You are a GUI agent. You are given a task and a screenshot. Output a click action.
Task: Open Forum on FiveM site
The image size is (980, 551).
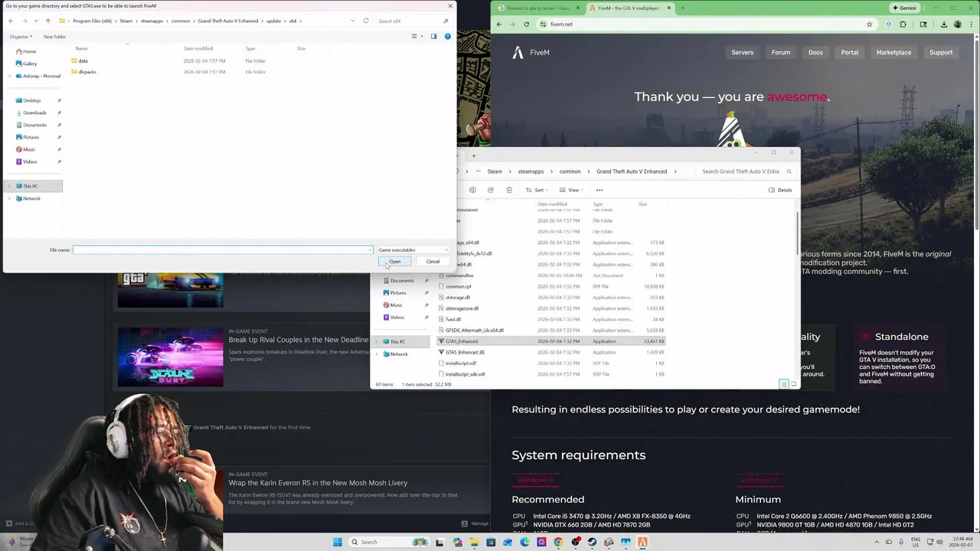tap(781, 52)
